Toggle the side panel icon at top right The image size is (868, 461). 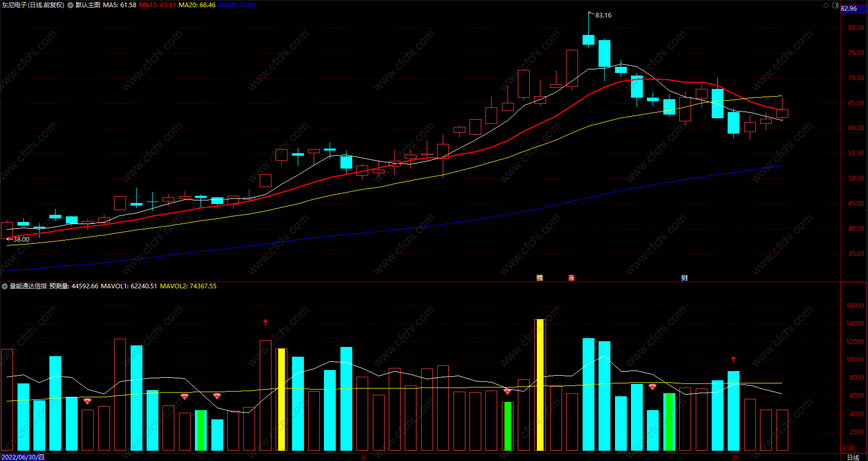(x=836, y=5)
